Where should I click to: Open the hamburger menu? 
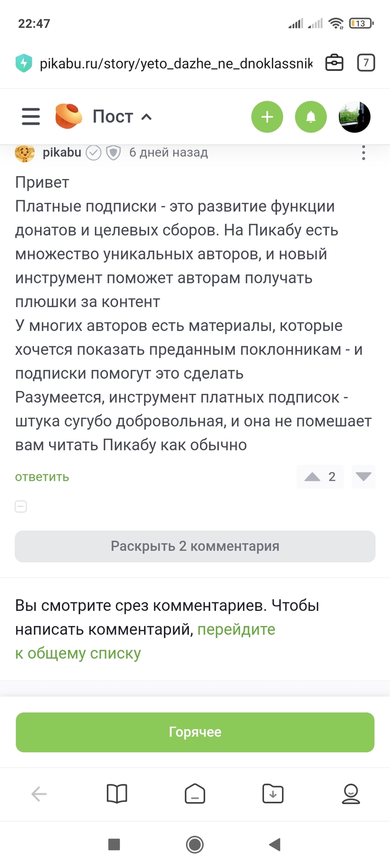point(31,117)
